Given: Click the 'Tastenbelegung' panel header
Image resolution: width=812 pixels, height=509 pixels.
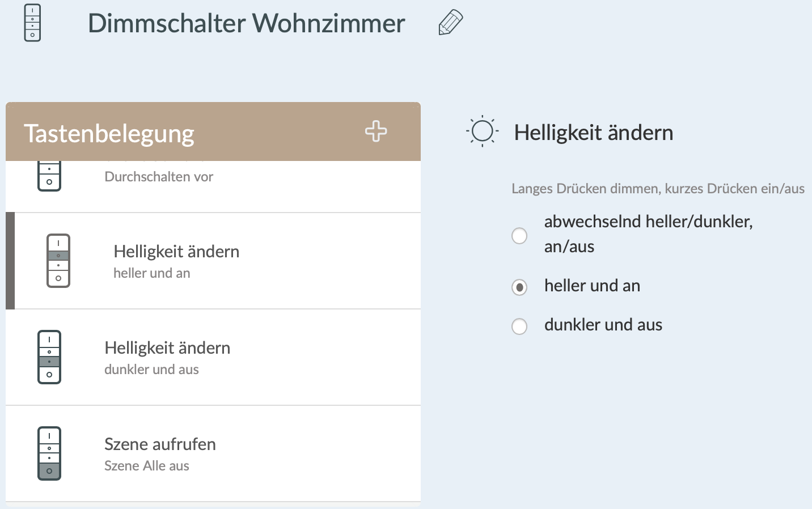Looking at the screenshot, I should coord(109,134).
